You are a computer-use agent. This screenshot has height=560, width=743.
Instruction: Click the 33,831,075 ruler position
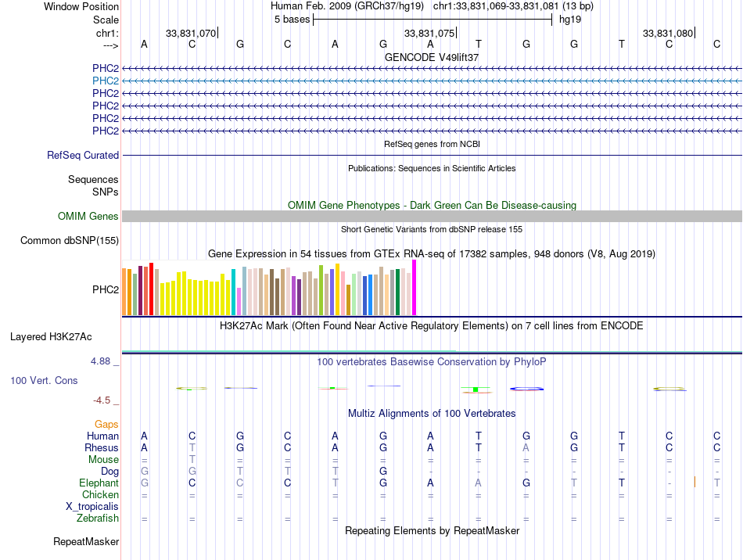point(429,33)
